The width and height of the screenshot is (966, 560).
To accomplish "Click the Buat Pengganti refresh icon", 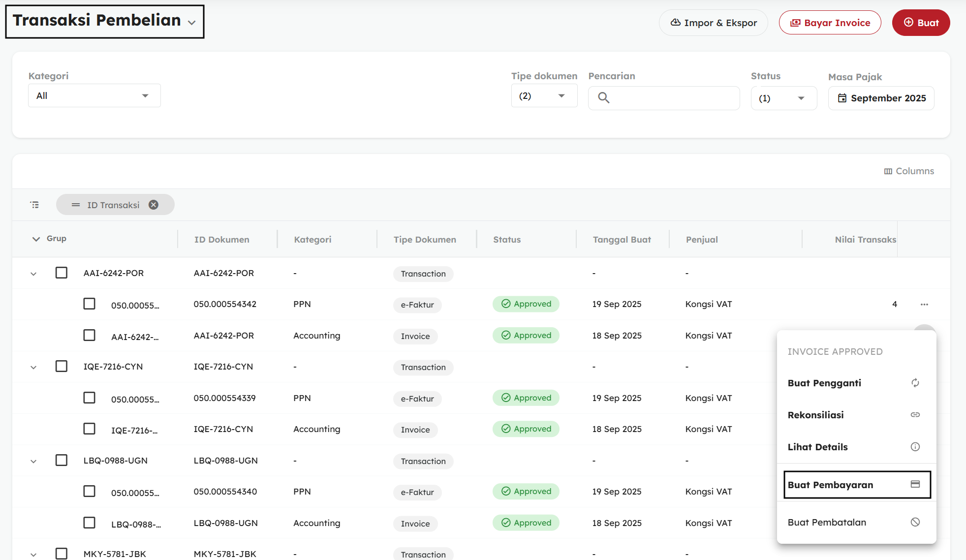I will tap(915, 383).
